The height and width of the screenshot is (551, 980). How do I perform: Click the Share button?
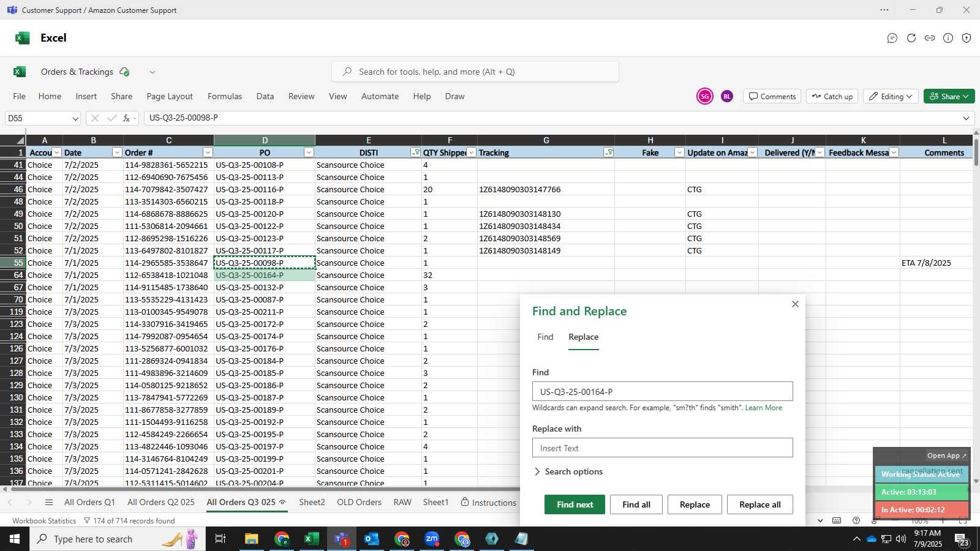tap(949, 96)
